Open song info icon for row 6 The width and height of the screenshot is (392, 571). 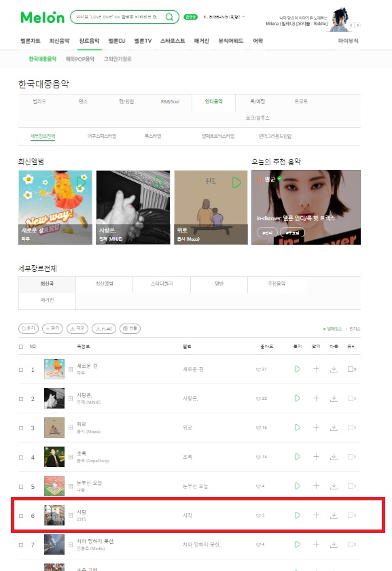[71, 515]
